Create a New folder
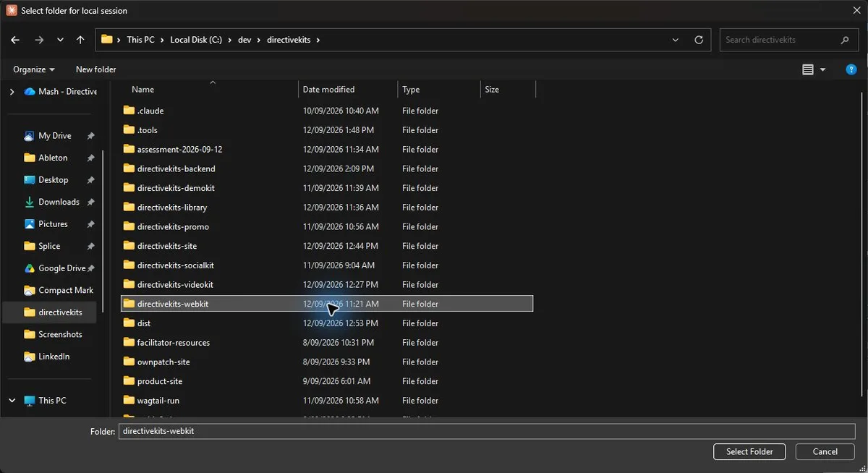Image resolution: width=868 pixels, height=473 pixels. tap(96, 69)
